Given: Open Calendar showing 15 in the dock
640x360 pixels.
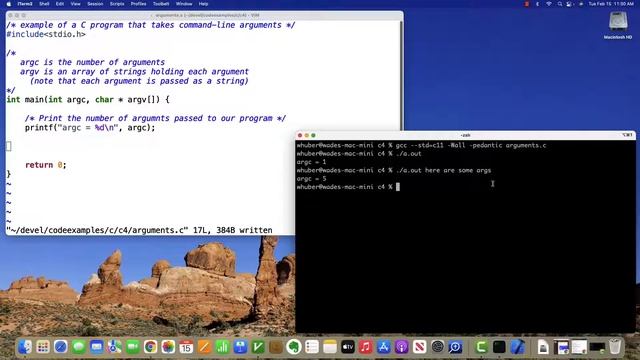Looking at the screenshot, I should 186,347.
